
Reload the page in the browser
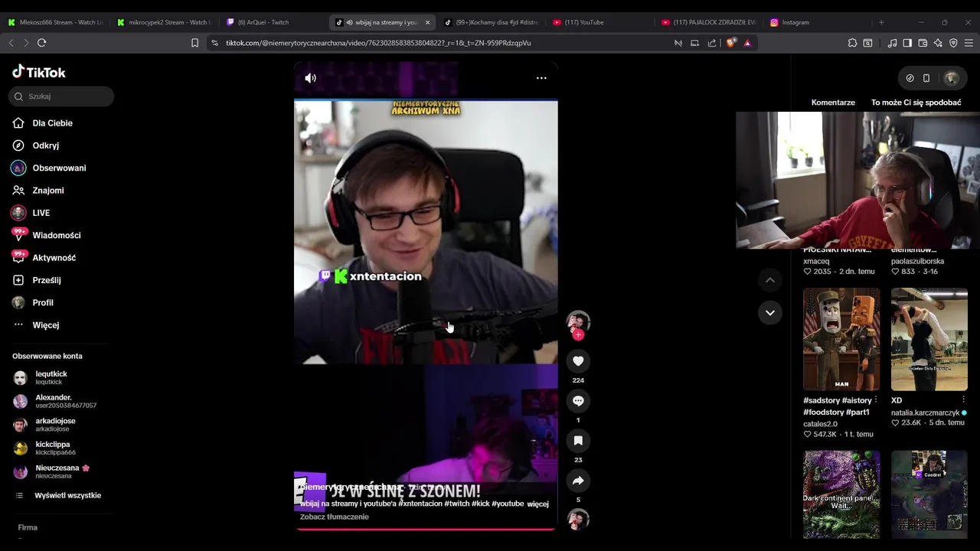click(42, 43)
